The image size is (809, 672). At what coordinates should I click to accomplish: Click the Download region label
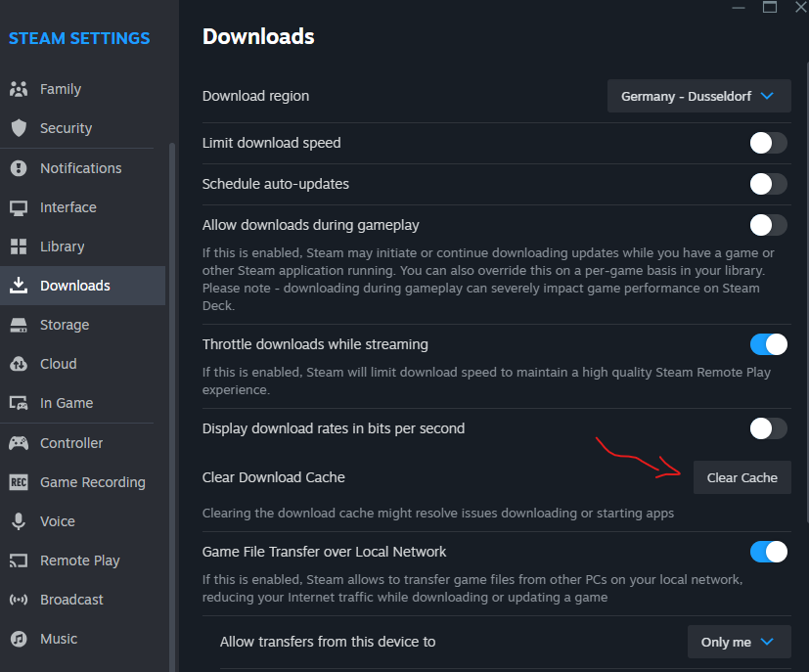pyautogui.click(x=256, y=96)
